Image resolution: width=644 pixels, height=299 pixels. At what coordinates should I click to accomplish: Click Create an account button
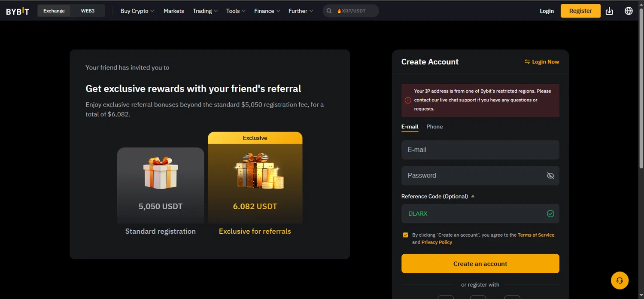point(480,264)
